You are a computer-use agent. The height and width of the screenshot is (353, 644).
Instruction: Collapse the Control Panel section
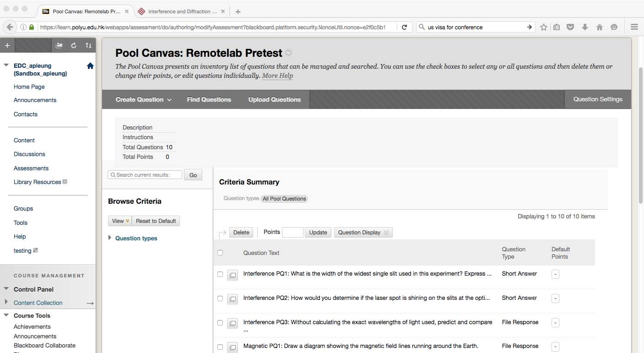coord(6,289)
